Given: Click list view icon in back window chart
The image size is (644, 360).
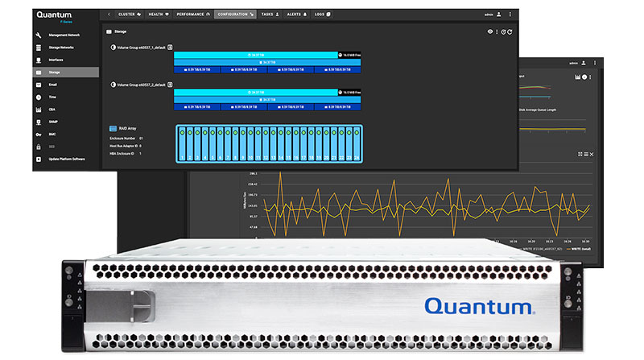Looking at the screenshot, I should click(x=586, y=154).
